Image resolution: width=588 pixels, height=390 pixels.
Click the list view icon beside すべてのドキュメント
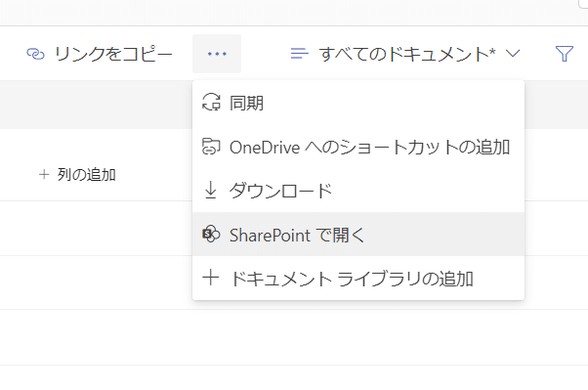[x=300, y=54]
